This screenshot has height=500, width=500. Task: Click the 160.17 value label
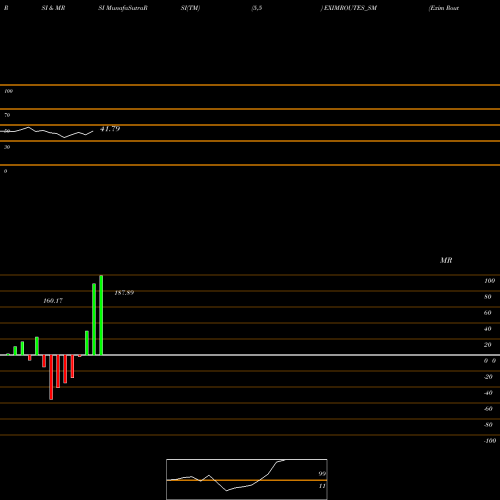(x=53, y=301)
